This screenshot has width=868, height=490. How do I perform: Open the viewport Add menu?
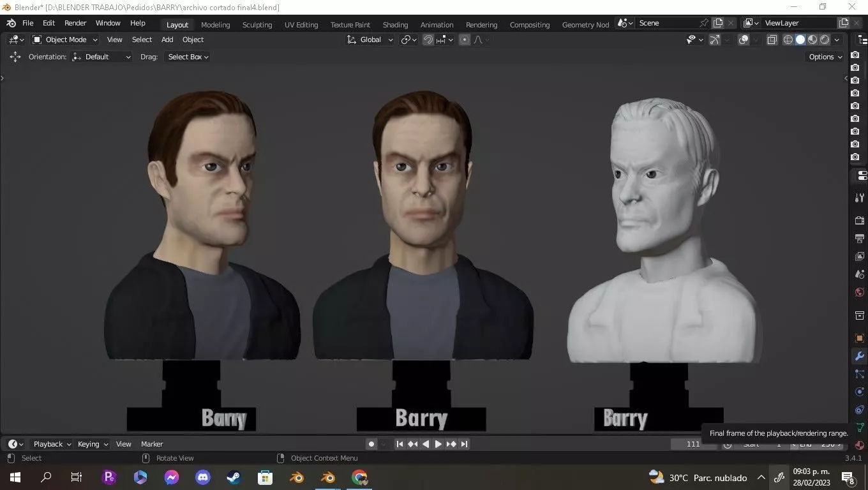167,40
